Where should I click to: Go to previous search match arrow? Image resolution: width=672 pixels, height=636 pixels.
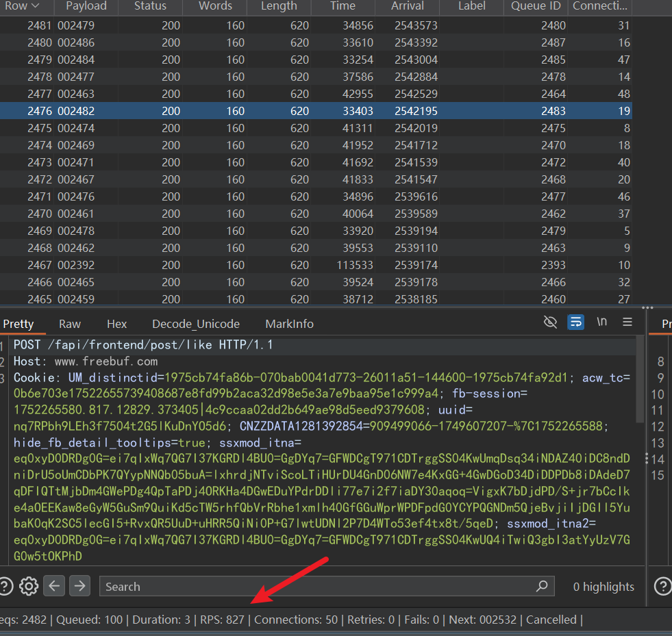pos(55,586)
